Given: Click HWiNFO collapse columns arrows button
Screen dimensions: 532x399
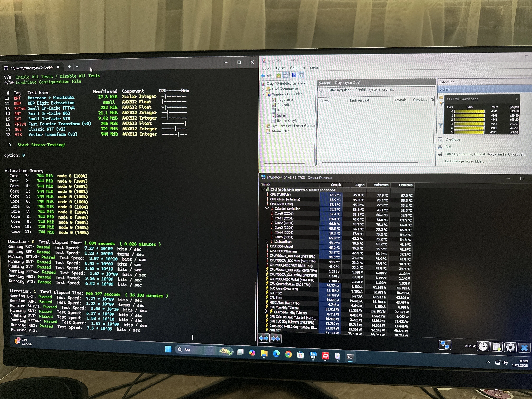Looking at the screenshot, I should pos(276,339).
